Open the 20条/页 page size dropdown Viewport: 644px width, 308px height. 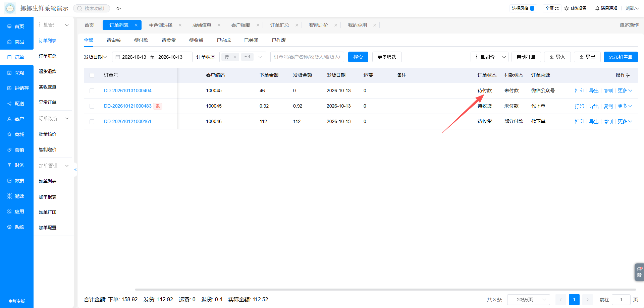click(x=529, y=300)
